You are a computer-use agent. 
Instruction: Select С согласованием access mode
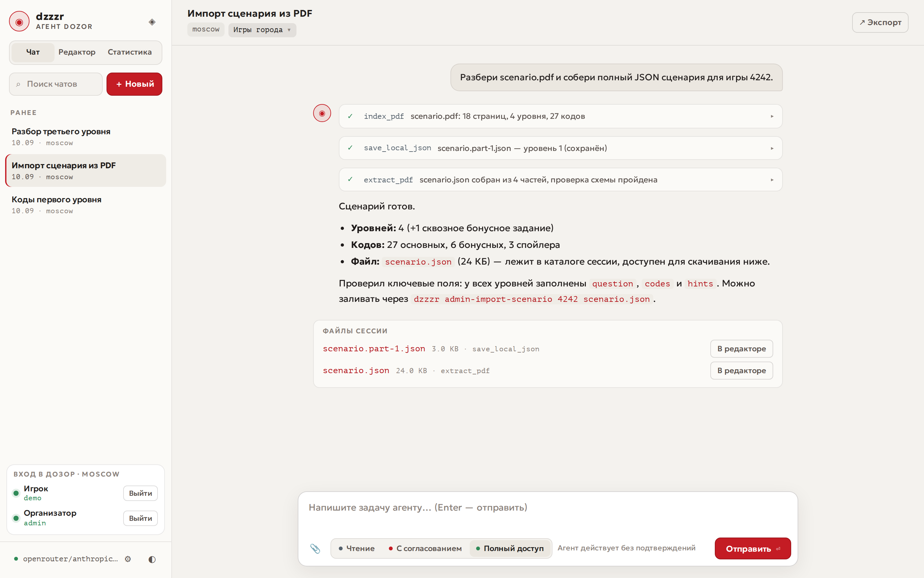[x=425, y=548]
